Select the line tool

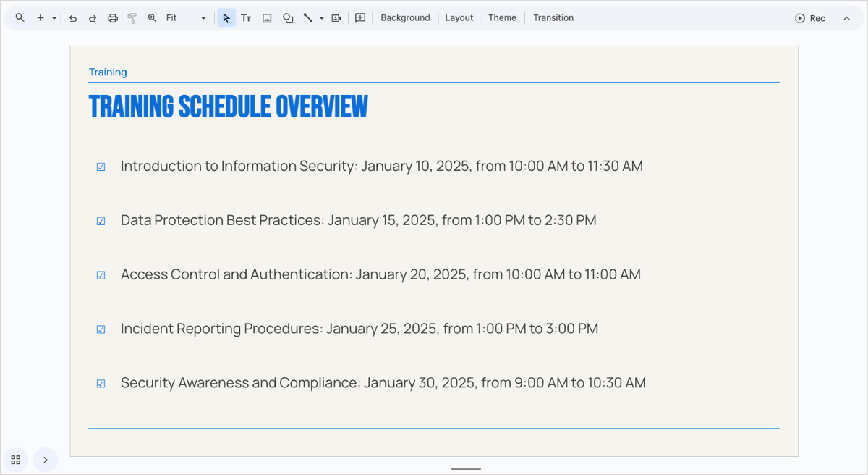click(308, 18)
